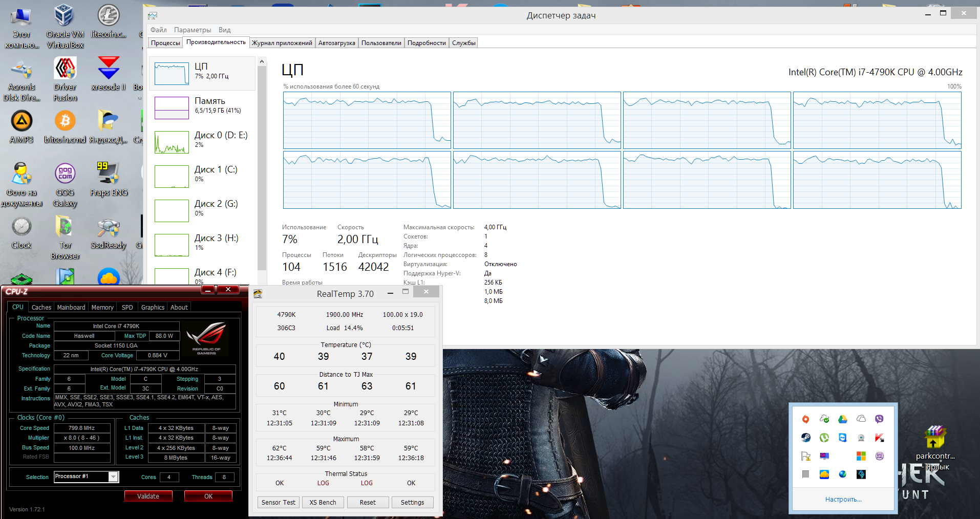Click the XS Bench button in RealTemp
Viewport: 980px width, 519px height.
[323, 502]
